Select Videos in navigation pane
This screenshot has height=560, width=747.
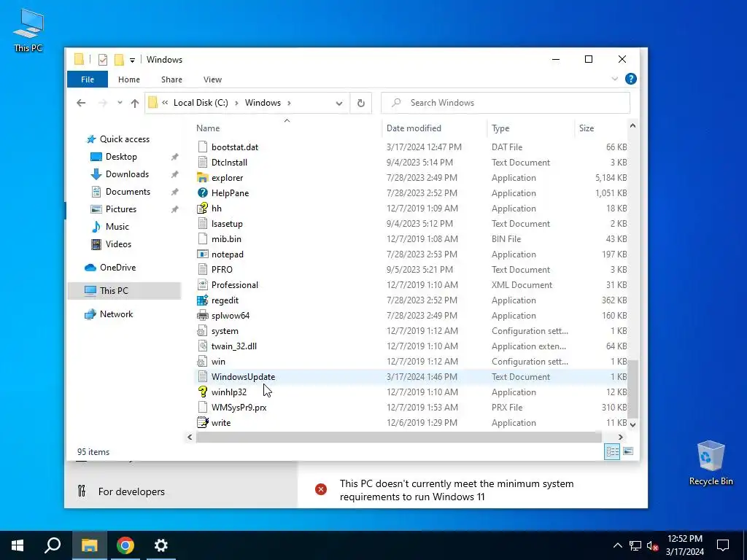(x=118, y=244)
